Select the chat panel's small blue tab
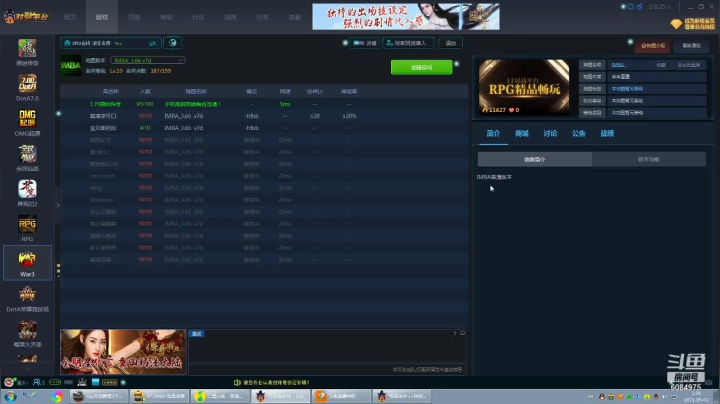 [197, 334]
